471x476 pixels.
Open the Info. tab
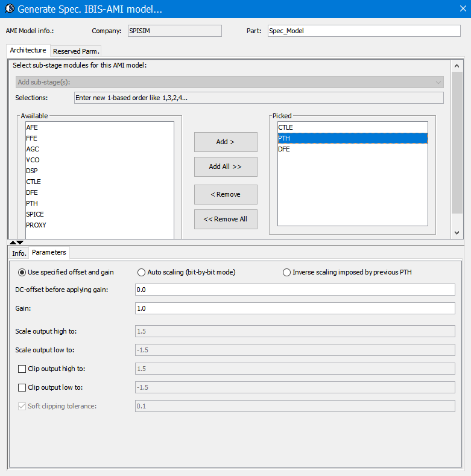(19, 253)
